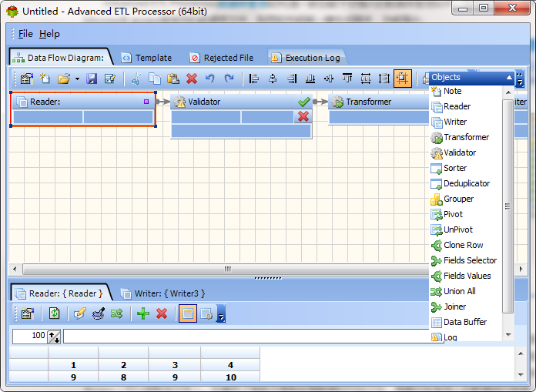Click the Validator object header on the canvas

(241, 102)
